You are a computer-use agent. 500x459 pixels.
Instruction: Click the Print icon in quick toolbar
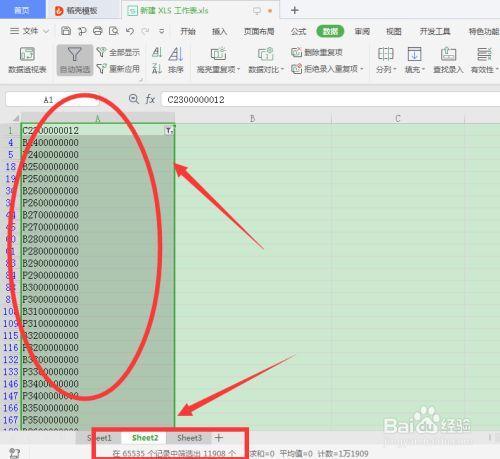point(97,31)
